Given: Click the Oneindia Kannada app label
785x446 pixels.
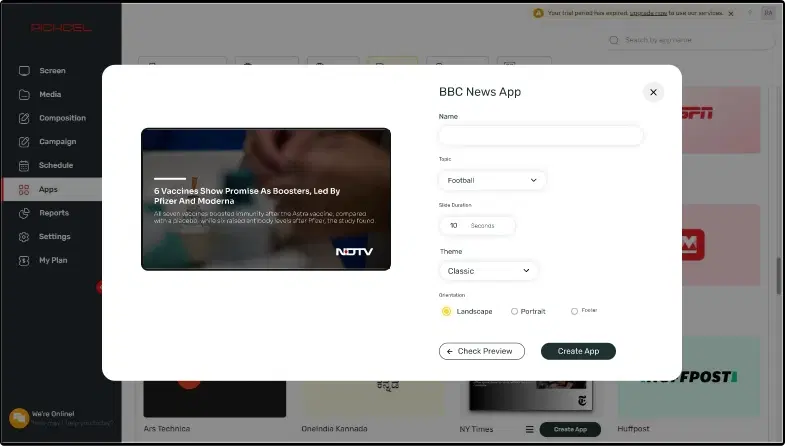Looking at the screenshot, I should (x=334, y=429).
